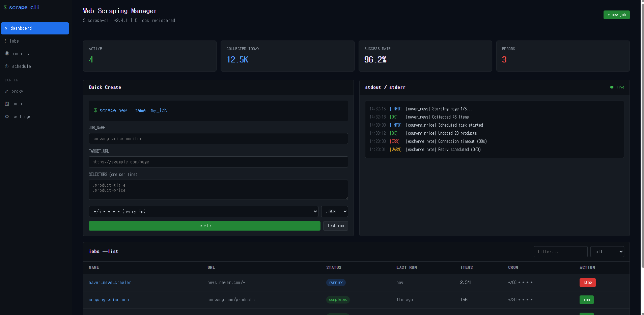Image resolution: width=644 pixels, height=315 pixels.
Task: Click the auth key icon
Action: (x=7, y=104)
